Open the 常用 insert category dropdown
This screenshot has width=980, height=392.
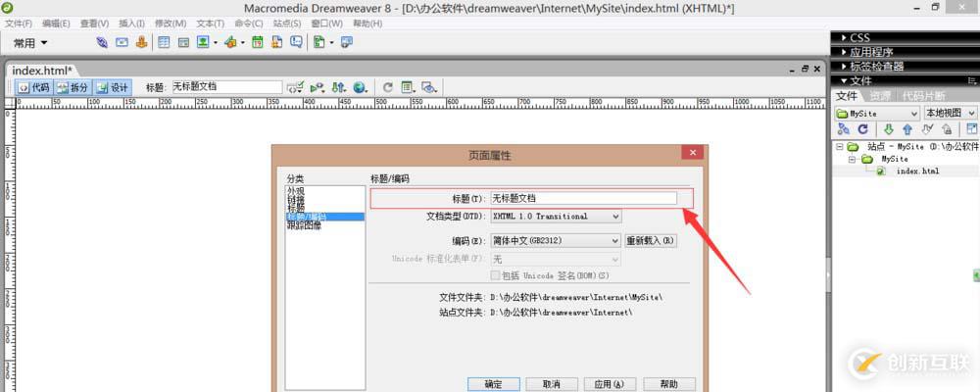coord(30,43)
